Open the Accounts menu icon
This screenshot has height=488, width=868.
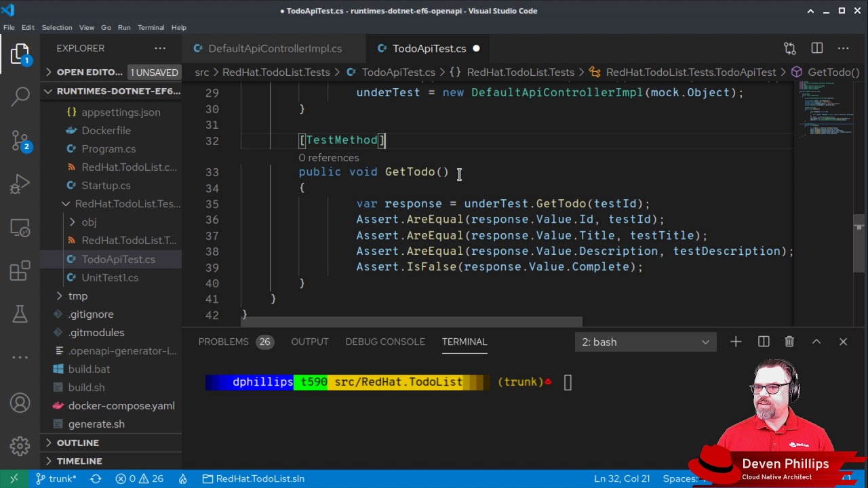point(20,403)
